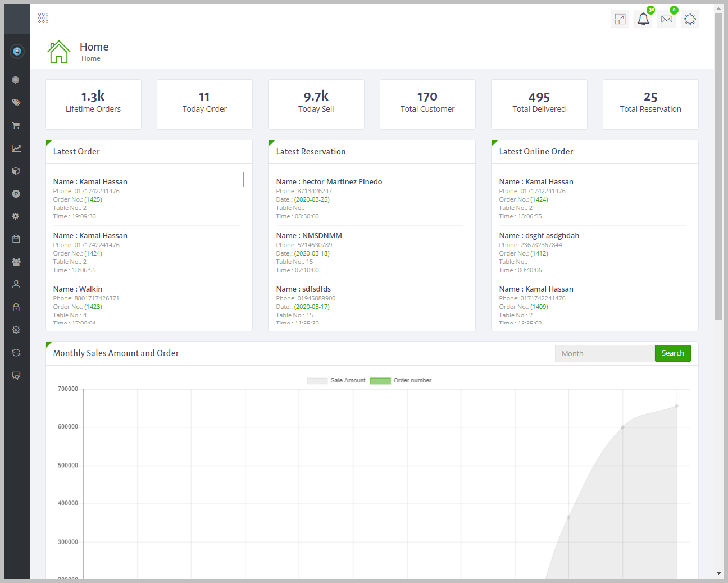Open the box package sidebar icon

(x=16, y=171)
